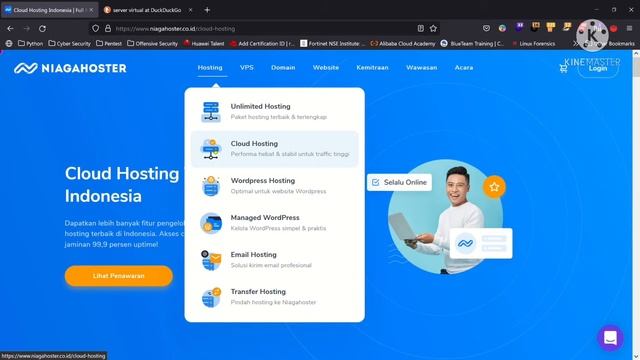
Task: Click the Selalu Online badge
Action: 399,182
